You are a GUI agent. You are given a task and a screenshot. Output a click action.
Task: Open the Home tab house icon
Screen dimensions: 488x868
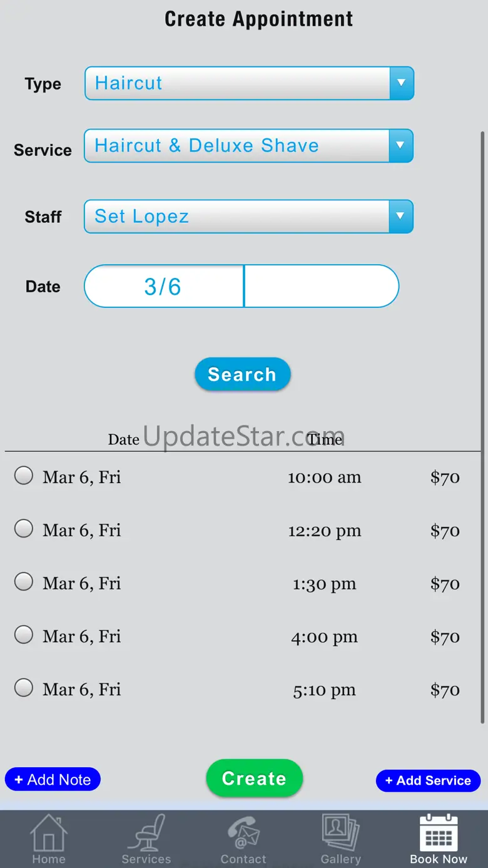(x=49, y=832)
